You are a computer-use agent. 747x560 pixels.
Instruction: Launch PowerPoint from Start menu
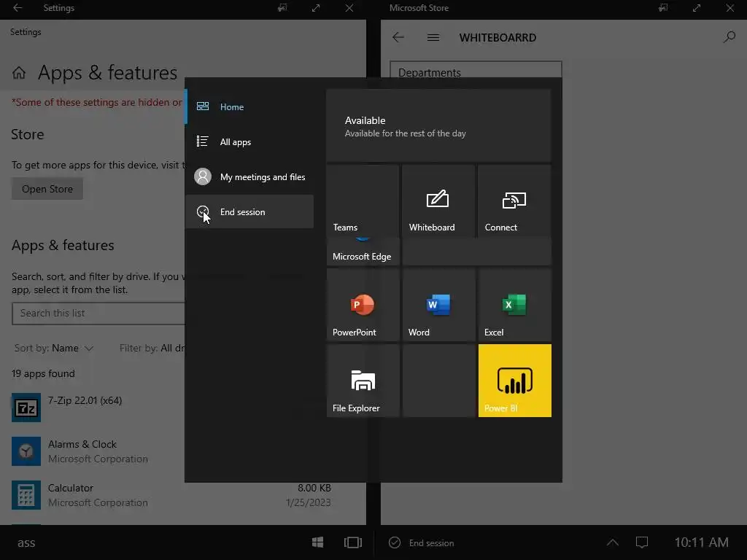[363, 306]
